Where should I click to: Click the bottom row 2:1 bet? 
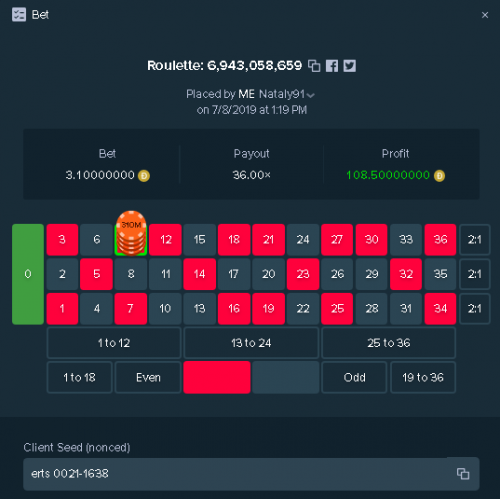[x=475, y=309]
